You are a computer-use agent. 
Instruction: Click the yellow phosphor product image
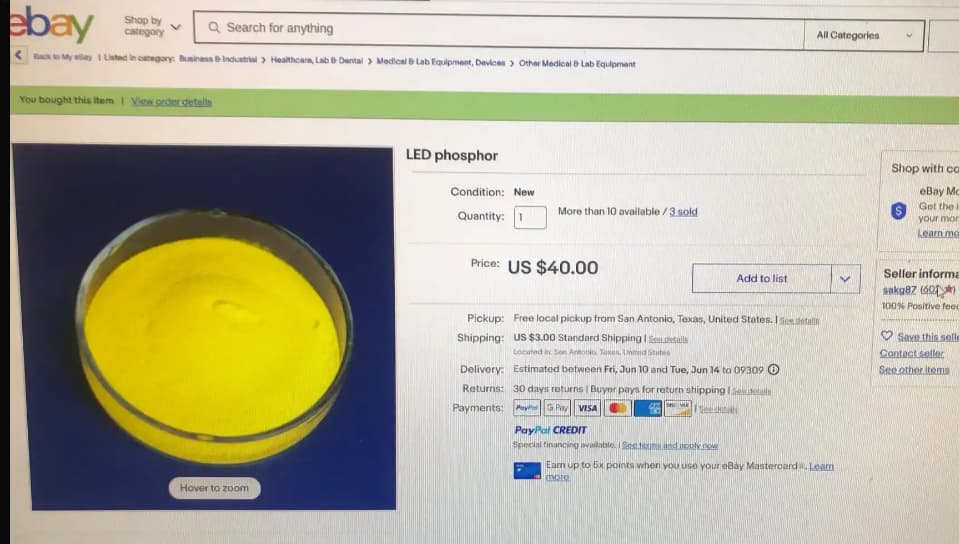(x=204, y=327)
